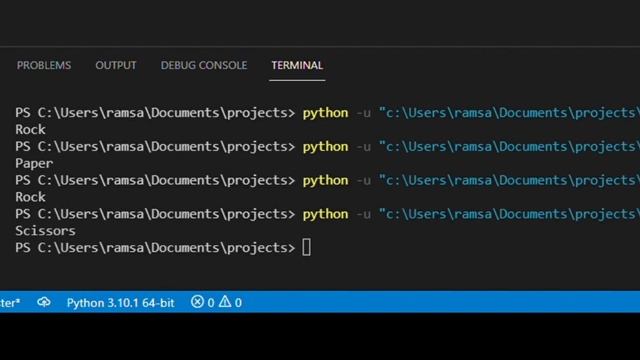Click the second 'Rock' output above Scissors command
Screen dimensions: 640x360
coord(30,197)
